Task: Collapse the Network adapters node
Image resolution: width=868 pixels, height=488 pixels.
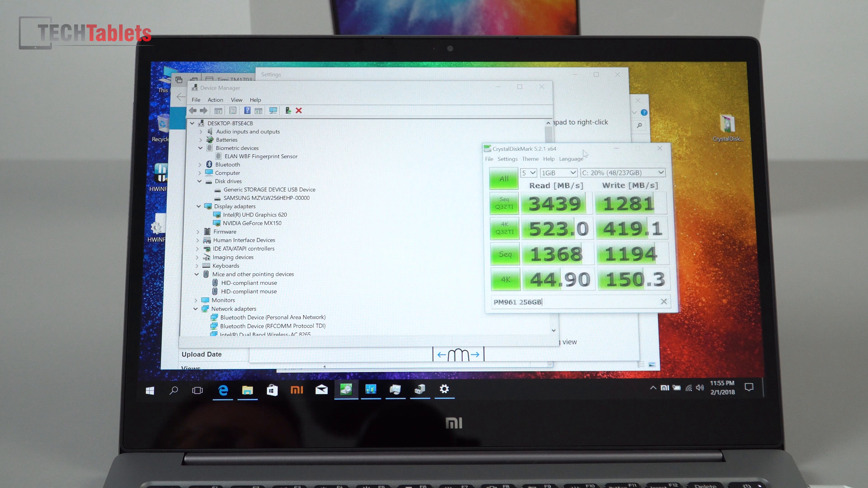Action: [x=196, y=308]
